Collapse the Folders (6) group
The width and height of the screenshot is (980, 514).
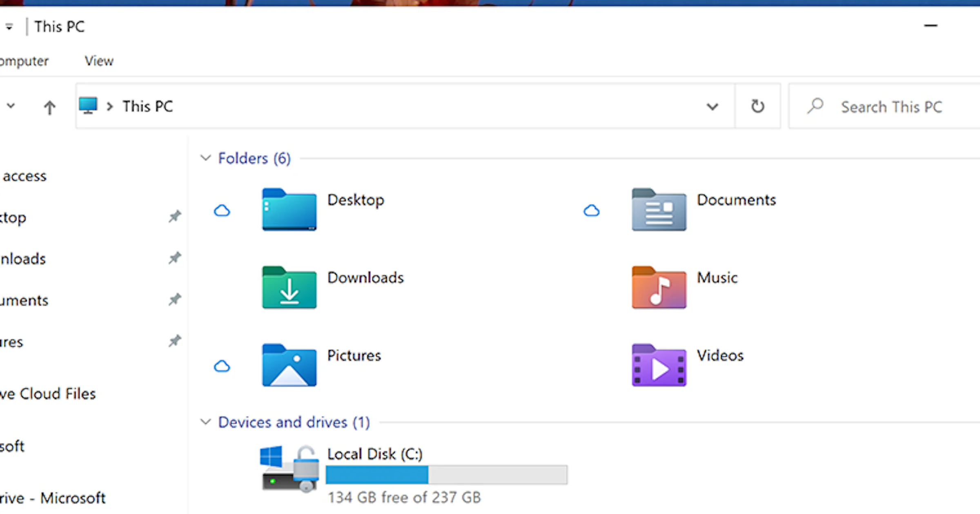tap(205, 158)
